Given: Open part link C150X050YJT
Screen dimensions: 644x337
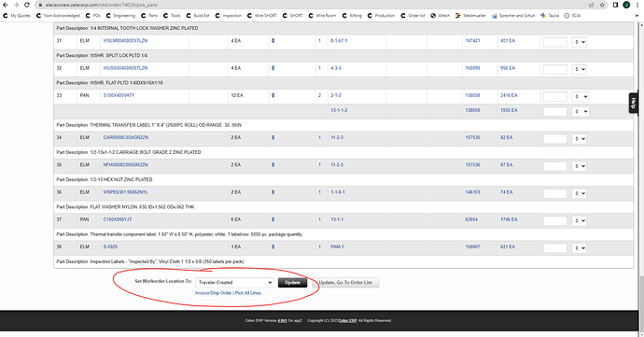Looking at the screenshot, I should coord(118,219).
